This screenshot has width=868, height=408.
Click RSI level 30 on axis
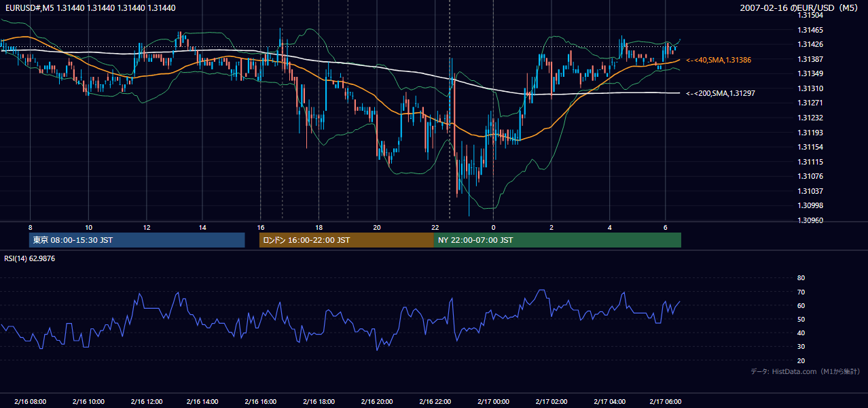point(801,347)
